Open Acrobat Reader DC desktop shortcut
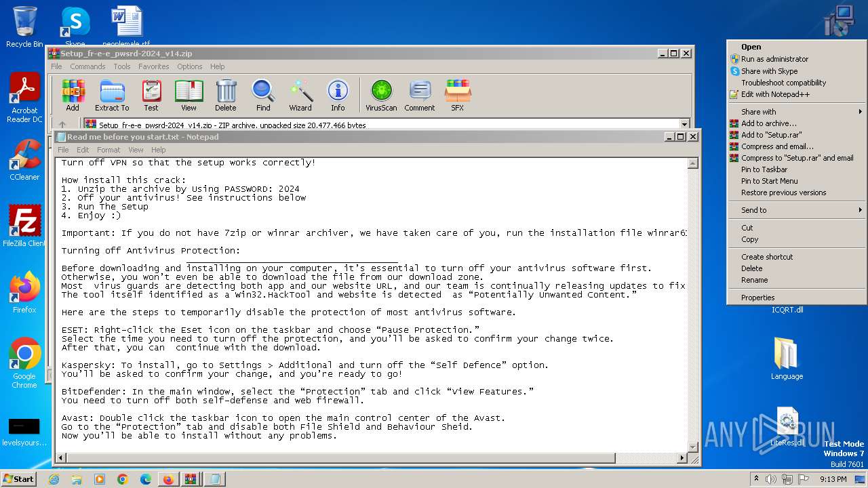868x488 pixels. 24,98
